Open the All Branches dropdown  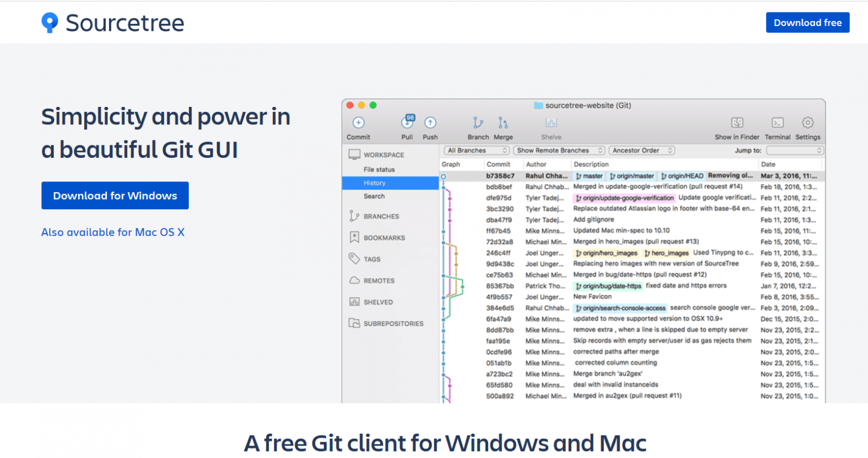click(x=476, y=150)
